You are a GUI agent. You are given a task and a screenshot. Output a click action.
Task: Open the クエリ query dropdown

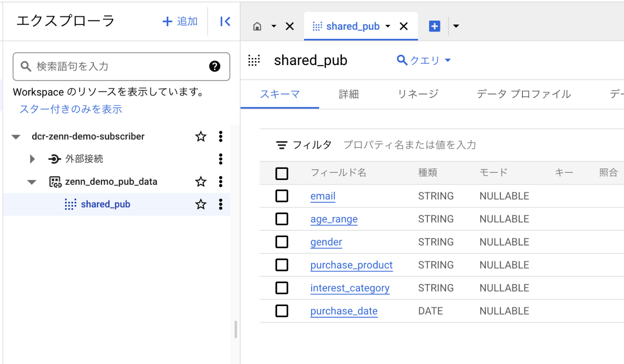[x=424, y=61]
